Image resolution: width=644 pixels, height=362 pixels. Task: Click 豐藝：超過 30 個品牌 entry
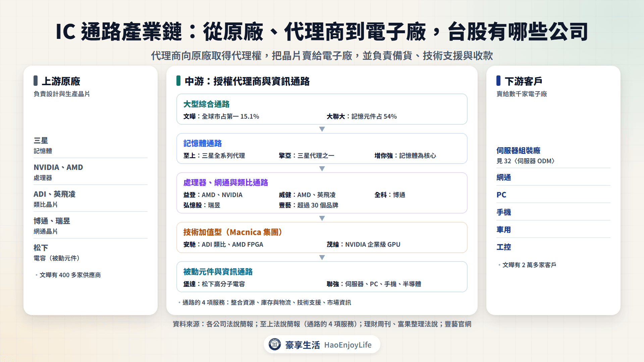click(x=309, y=205)
